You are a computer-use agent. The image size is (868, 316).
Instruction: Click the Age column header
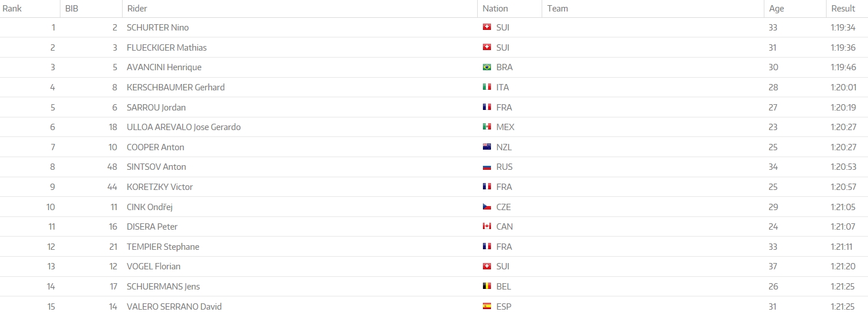click(776, 9)
